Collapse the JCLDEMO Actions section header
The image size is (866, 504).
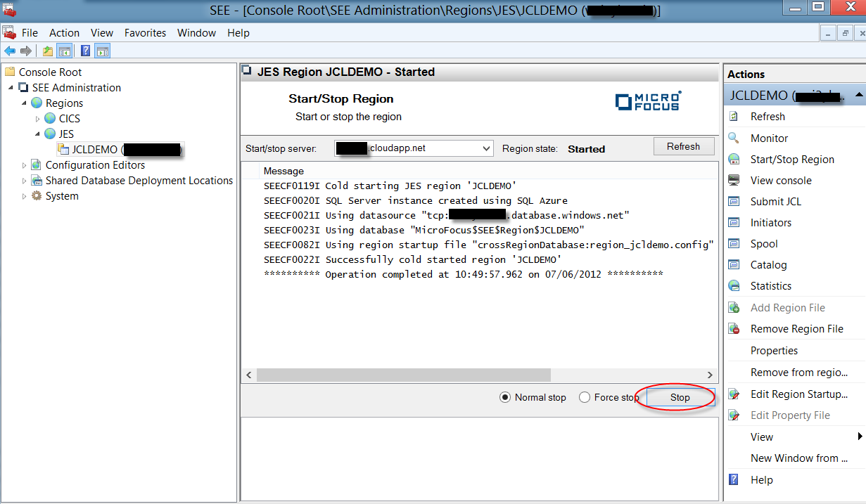click(859, 95)
